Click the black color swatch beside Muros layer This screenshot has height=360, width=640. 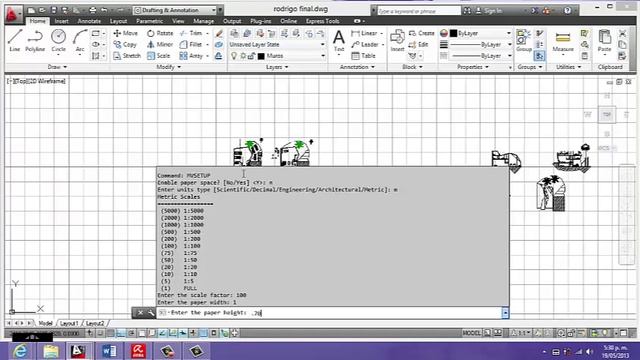click(261, 56)
